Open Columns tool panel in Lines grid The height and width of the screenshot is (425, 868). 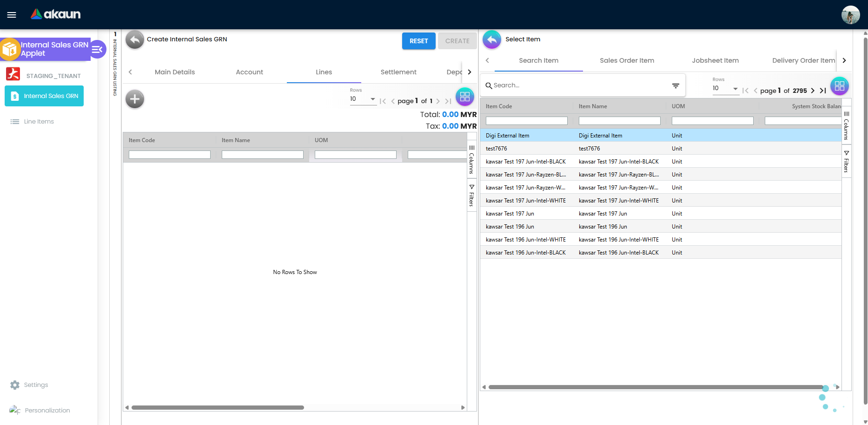[x=471, y=159]
